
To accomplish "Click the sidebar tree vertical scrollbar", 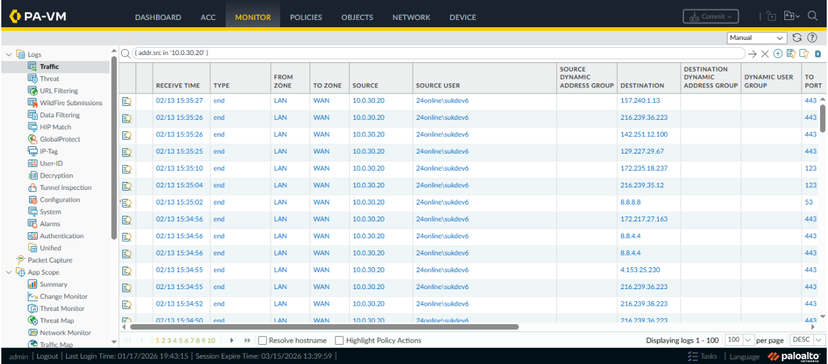I will coord(114,148).
